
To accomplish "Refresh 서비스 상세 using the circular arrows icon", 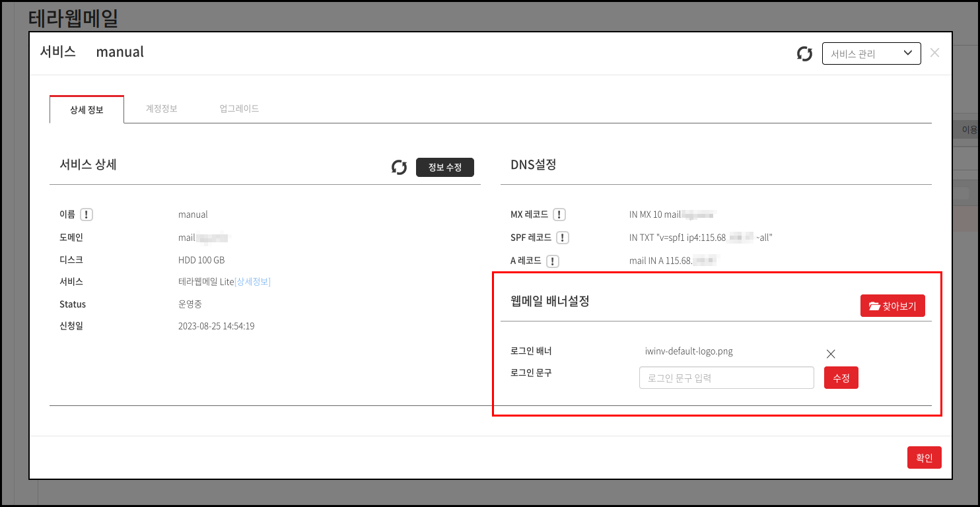I will pyautogui.click(x=399, y=167).
